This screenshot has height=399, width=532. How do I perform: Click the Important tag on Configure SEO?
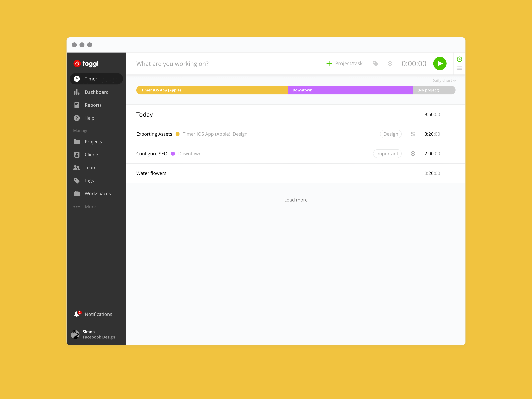[387, 154]
